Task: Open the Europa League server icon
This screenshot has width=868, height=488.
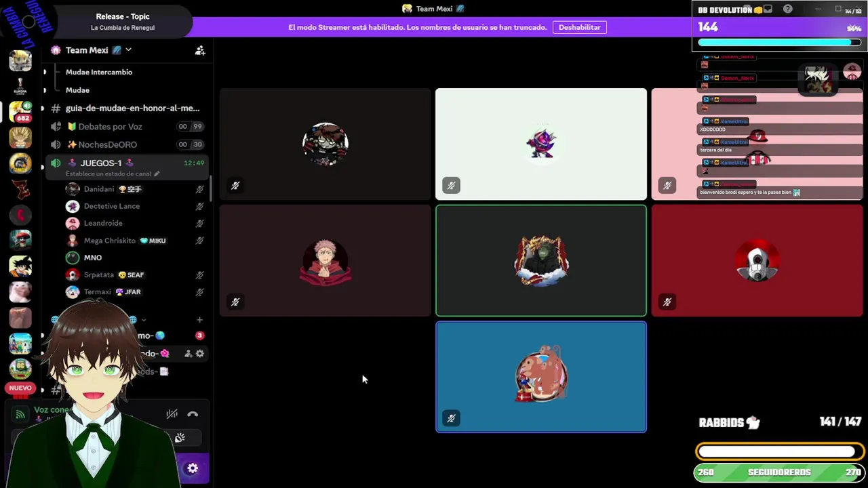Action: tap(20, 86)
